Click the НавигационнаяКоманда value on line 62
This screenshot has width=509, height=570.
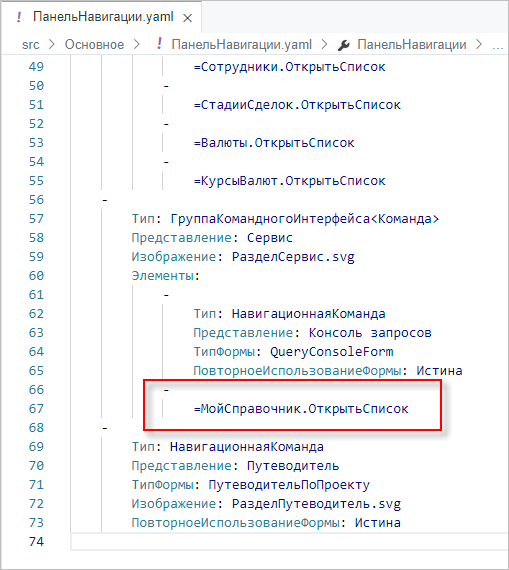click(309, 314)
